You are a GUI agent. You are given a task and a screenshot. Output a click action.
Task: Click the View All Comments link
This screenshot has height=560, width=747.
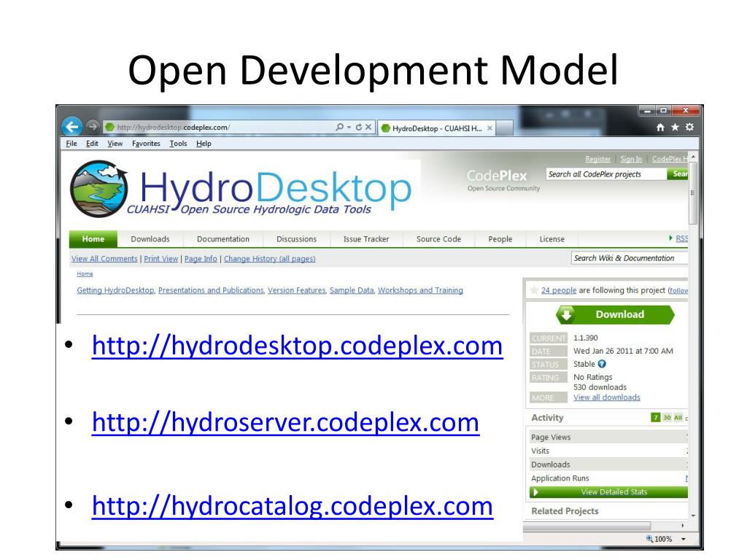pyautogui.click(x=104, y=259)
